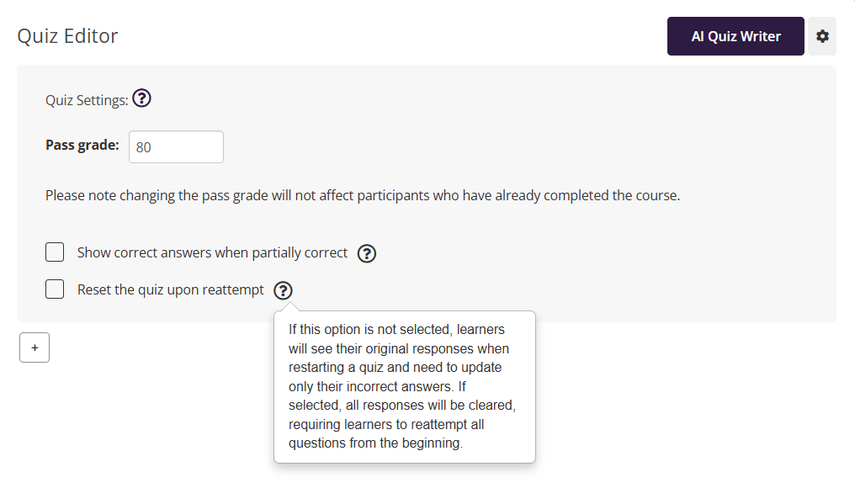The height and width of the screenshot is (504, 855).
Task: Click the tooltip's pointer arrow below help icon
Action: [284, 308]
